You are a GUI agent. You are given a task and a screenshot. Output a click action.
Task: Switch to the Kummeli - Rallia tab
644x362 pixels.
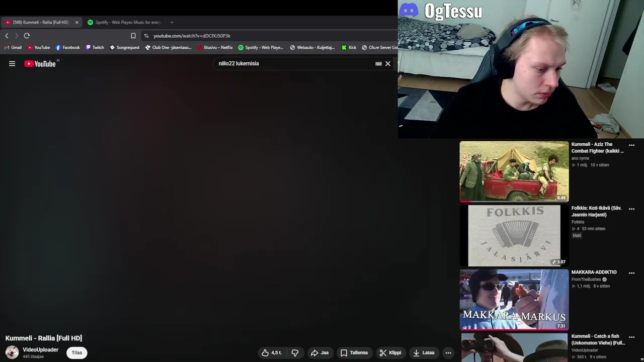(x=41, y=22)
